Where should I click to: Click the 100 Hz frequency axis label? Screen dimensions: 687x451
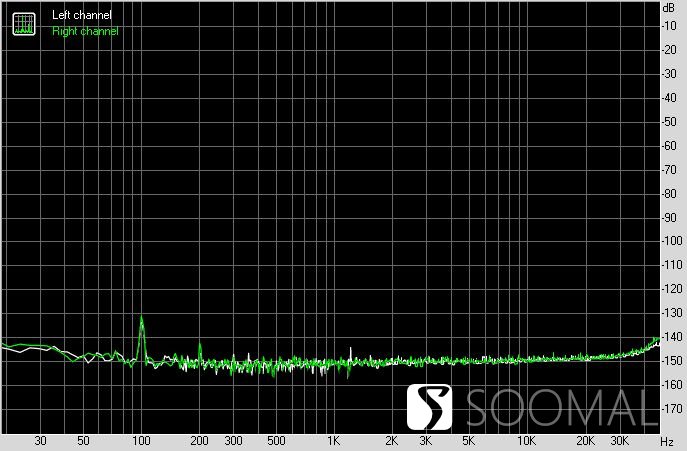click(141, 440)
